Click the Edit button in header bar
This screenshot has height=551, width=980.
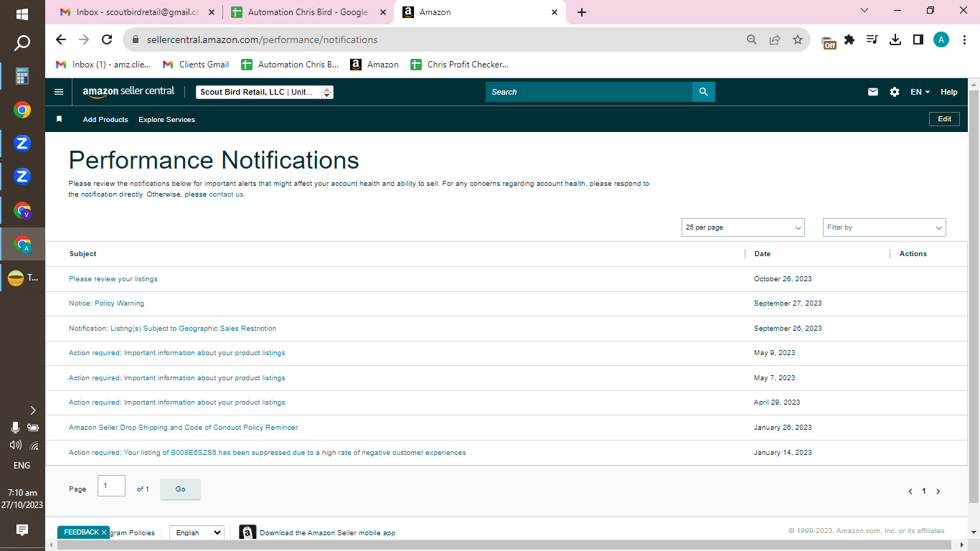(944, 119)
